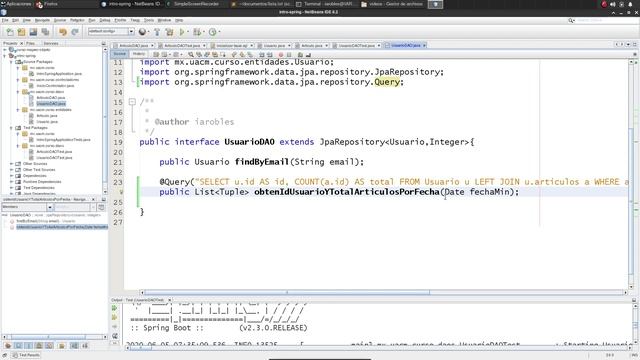This screenshot has height=360, width=640.
Task: Select findByEmail in the Navigator list
Action: click(x=46, y=221)
